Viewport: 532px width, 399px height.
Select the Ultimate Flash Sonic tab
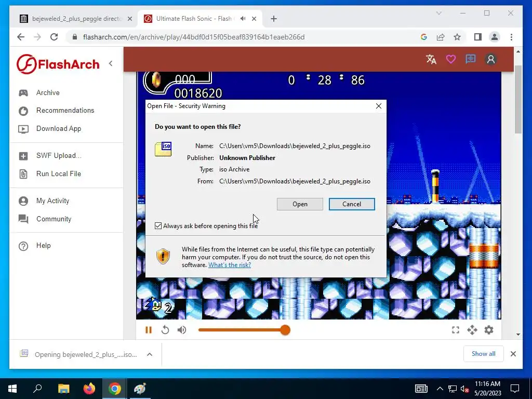(194, 19)
